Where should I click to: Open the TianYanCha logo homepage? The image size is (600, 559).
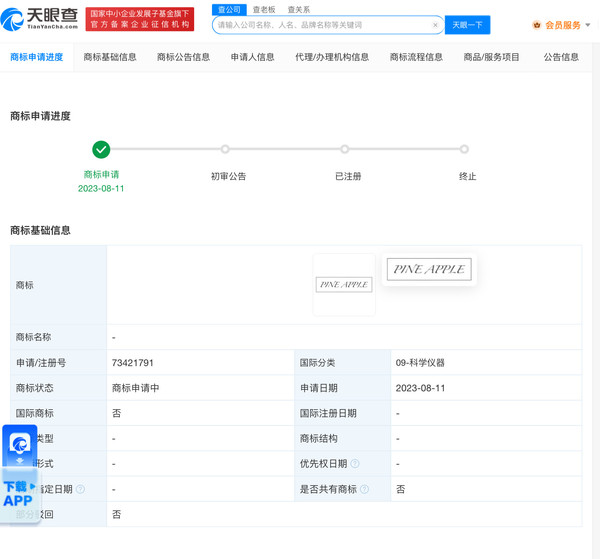pos(39,19)
